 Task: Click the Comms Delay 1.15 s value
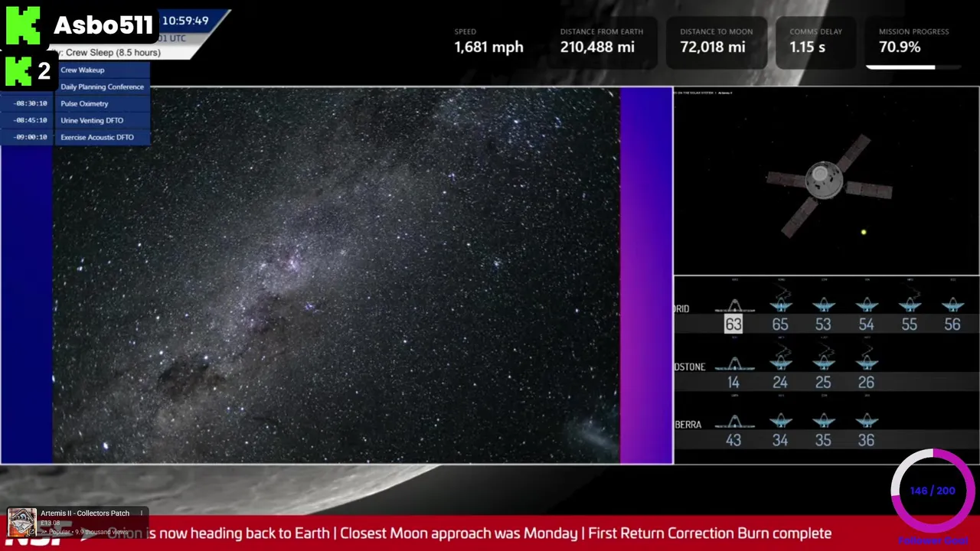pyautogui.click(x=808, y=47)
